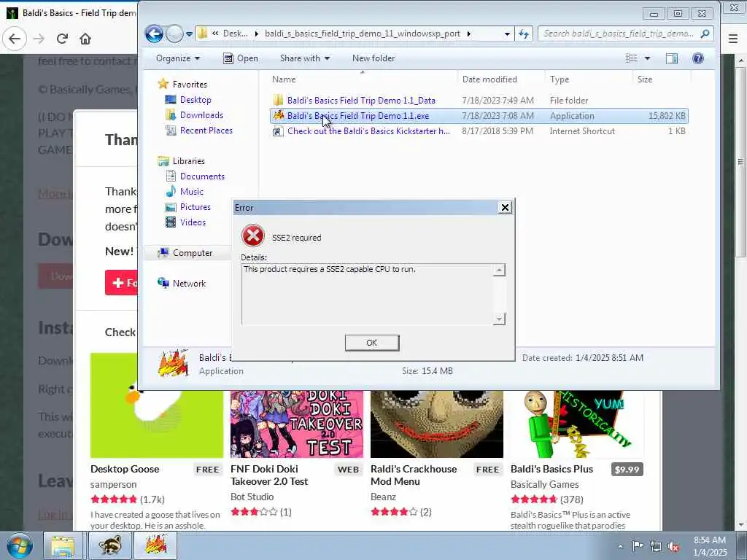Open Downloads in Favorites
The image size is (747, 560).
(x=201, y=114)
